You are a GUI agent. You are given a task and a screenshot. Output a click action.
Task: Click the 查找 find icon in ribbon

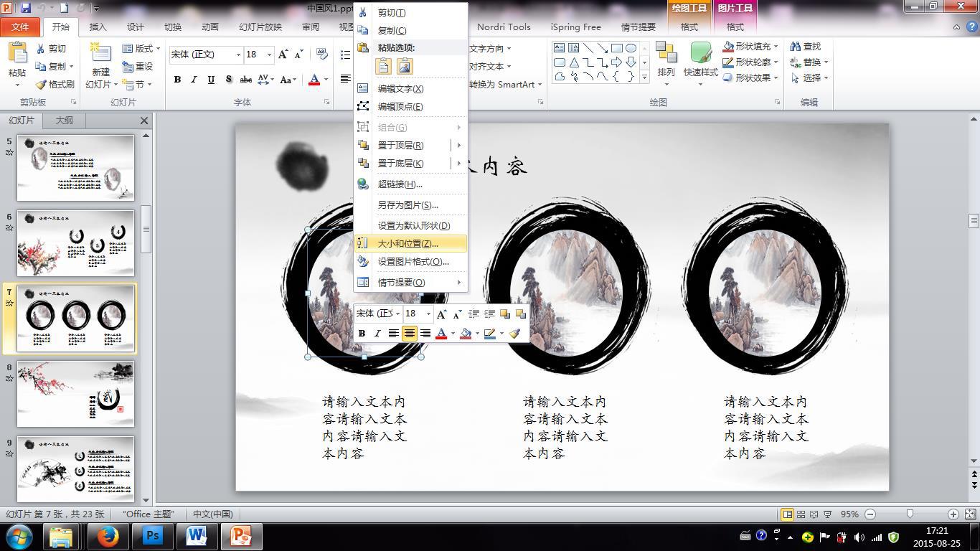point(805,47)
